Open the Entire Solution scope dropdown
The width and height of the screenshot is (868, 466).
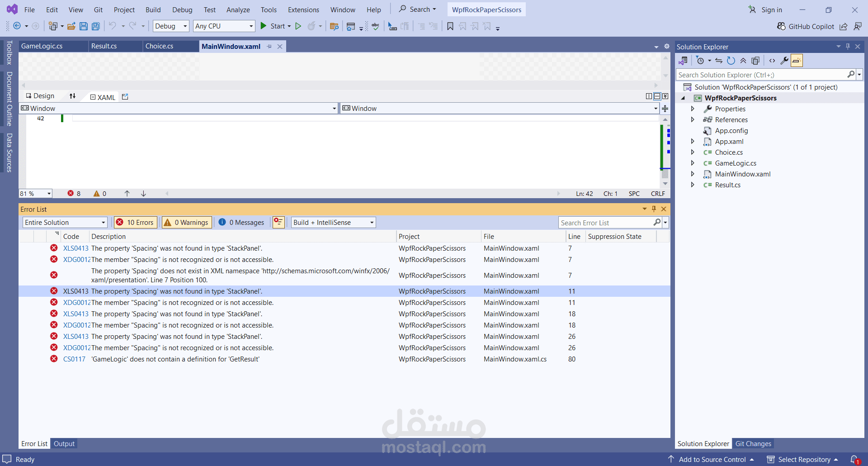pyautogui.click(x=65, y=223)
